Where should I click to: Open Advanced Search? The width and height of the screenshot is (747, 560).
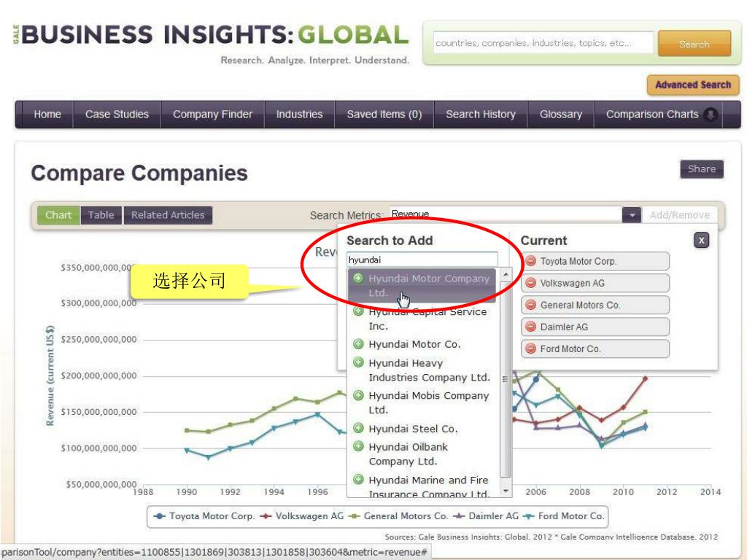693,85
